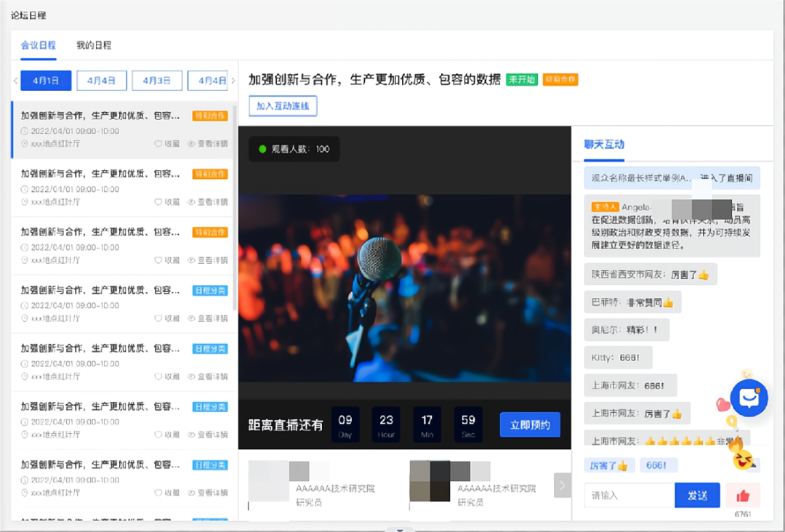
Task: Click the 加入互动连线 button
Action: pos(283,106)
